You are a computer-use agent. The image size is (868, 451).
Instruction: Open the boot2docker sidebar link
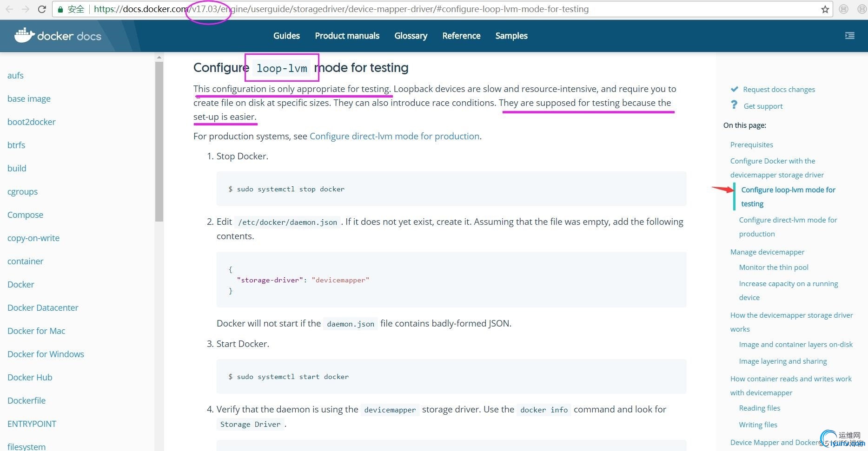(x=31, y=122)
